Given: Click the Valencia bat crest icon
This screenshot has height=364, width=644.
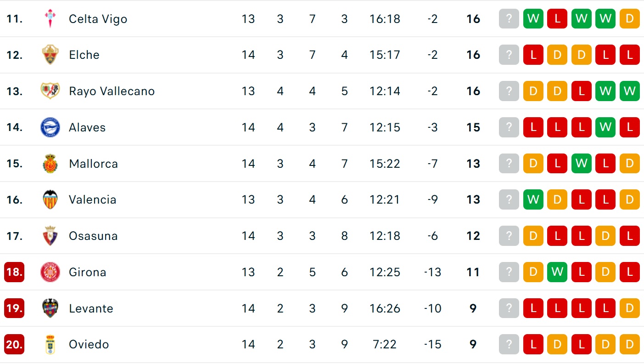Looking at the screenshot, I should [50, 199].
